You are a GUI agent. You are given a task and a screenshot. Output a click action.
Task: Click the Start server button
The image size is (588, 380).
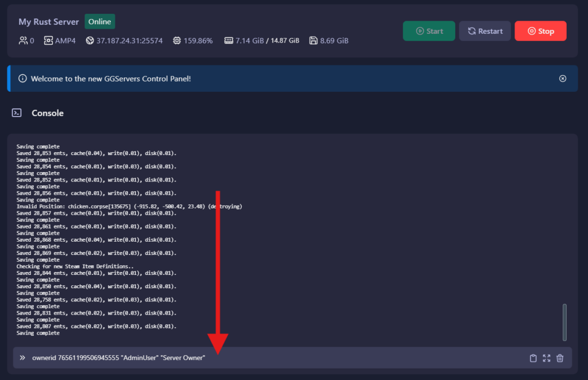point(428,31)
